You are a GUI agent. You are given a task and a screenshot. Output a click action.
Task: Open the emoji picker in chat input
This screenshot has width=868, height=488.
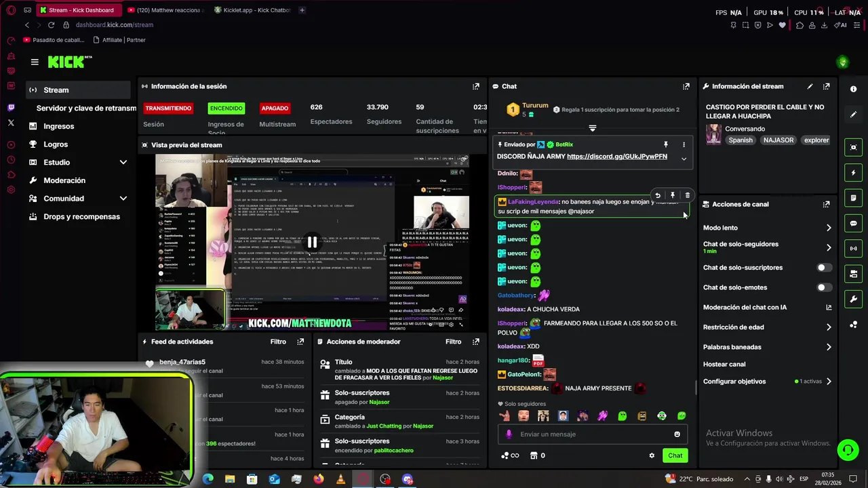[x=677, y=434]
